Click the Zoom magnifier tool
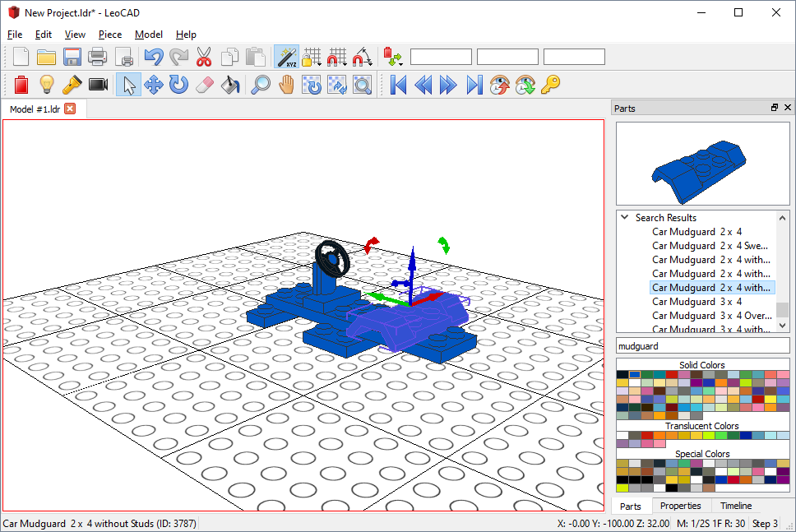Viewport: 796px width, 532px height. 261,85
